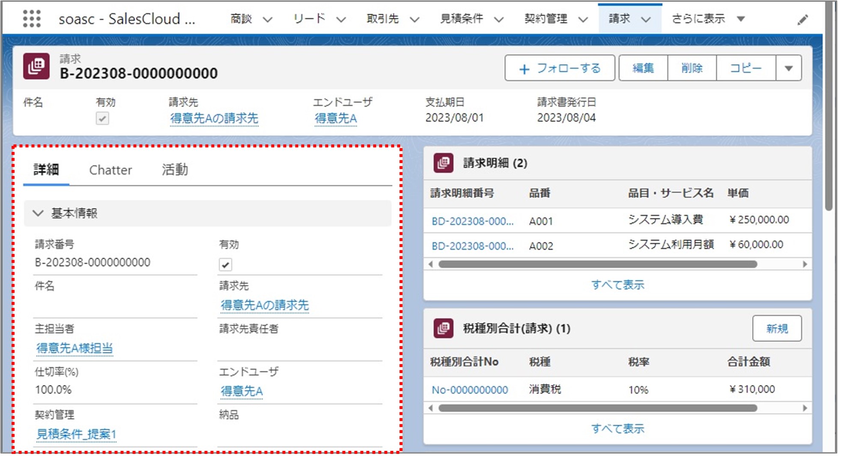Click left arrow of 請求明細 horizontal scrollbar
This screenshot has height=456, width=868.
point(430,264)
